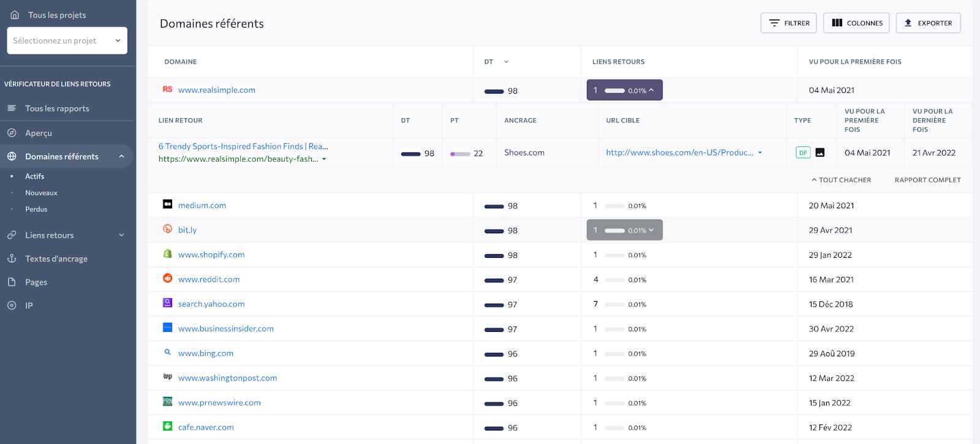Viewport: 980px width, 444px height.
Task: Click the 15 Déc 2018 date cell
Action: (831, 304)
